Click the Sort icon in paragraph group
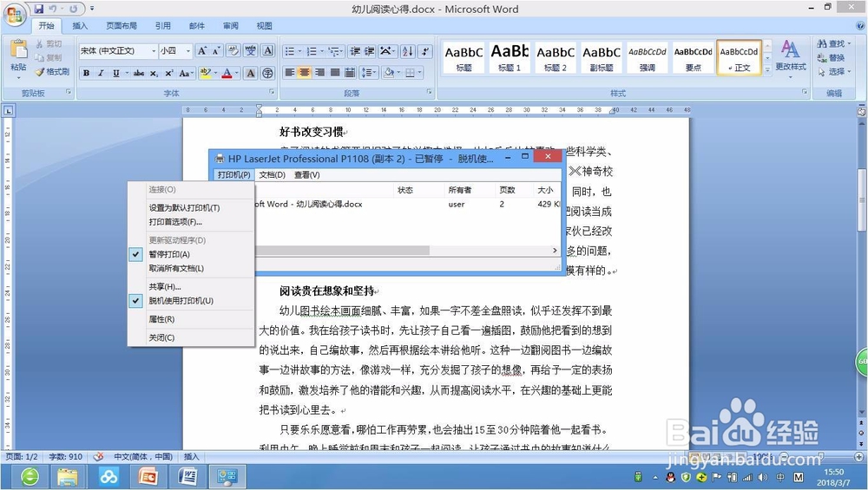Screen dimensions: 868x490 [407, 51]
